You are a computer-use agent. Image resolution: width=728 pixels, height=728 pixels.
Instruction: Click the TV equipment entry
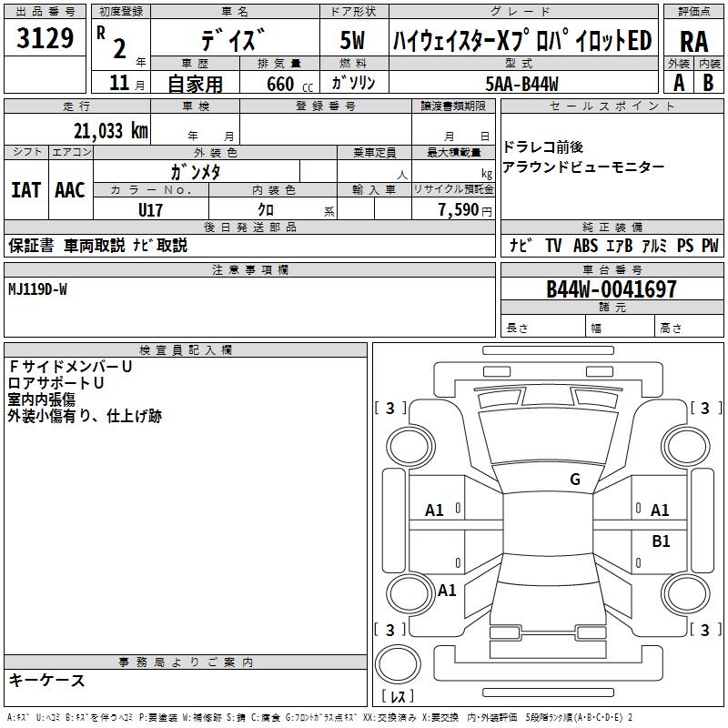tap(553, 245)
